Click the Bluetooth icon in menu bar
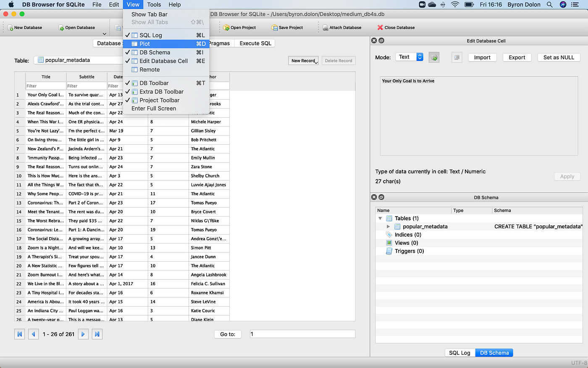The image size is (588, 368). [443, 5]
